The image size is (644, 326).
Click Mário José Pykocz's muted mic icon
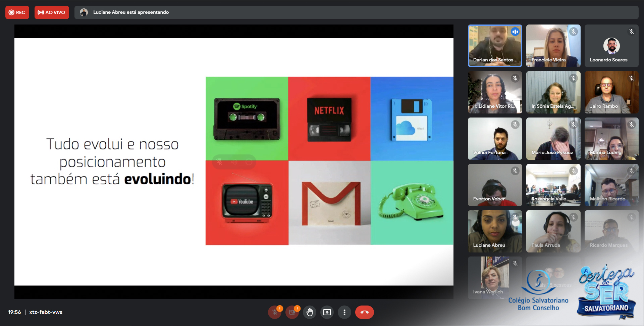pos(574,125)
